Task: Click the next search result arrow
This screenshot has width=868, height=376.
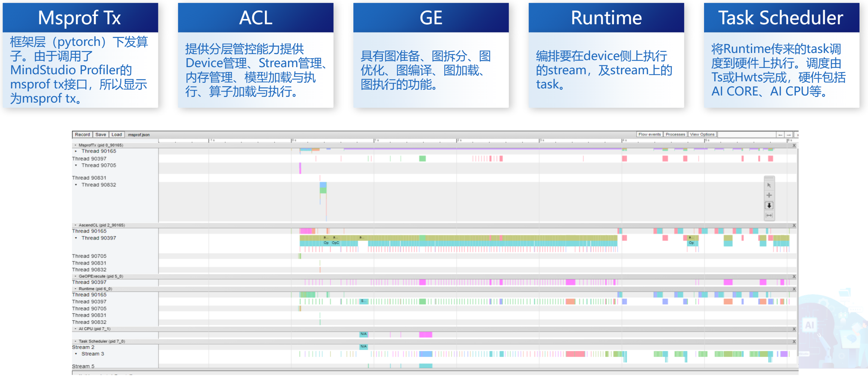Action: tap(788, 135)
